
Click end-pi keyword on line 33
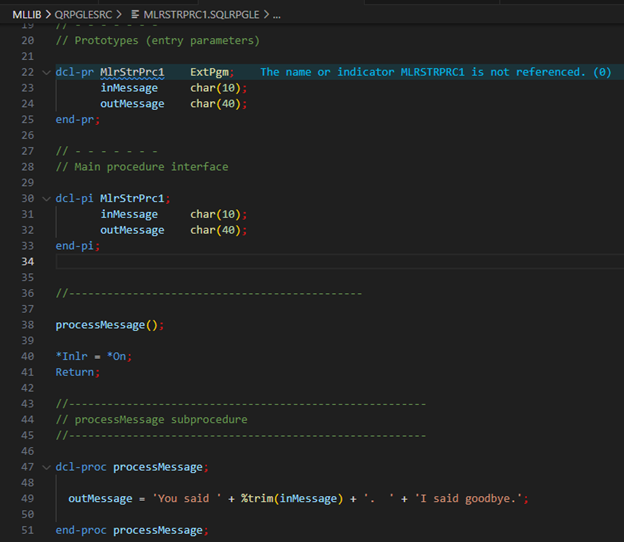[75, 246]
